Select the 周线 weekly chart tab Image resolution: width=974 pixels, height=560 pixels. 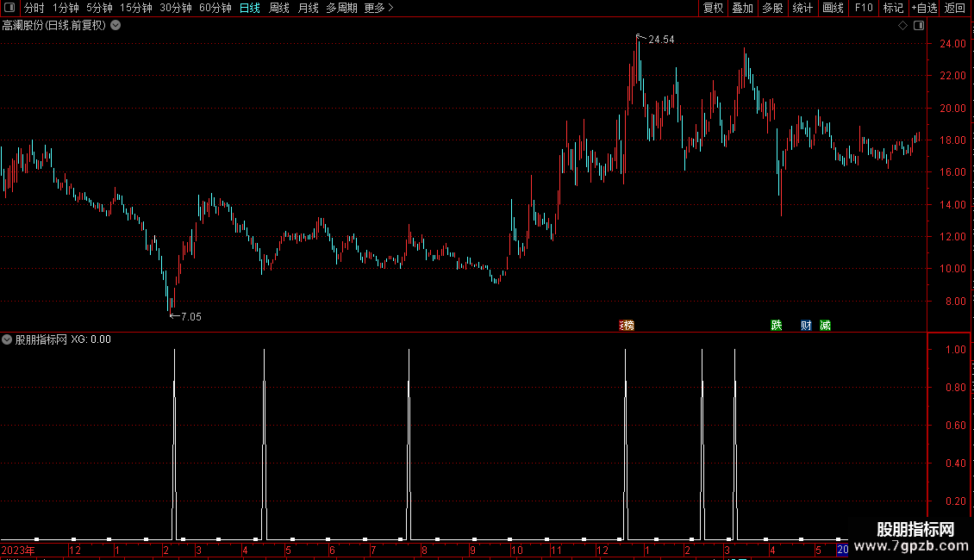[279, 8]
